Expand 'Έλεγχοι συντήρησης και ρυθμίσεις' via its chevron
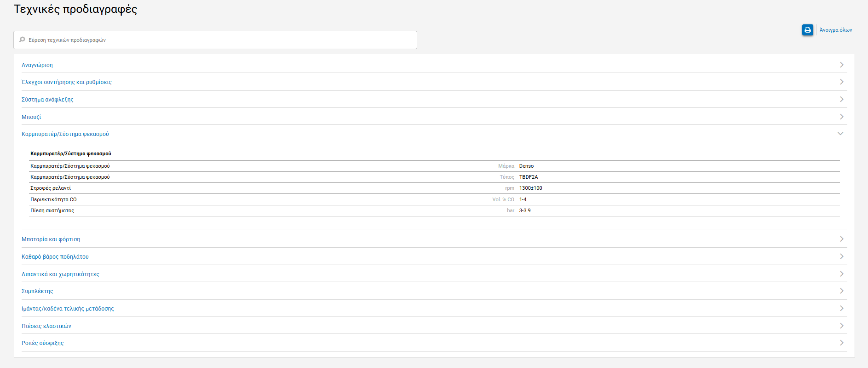The height and width of the screenshot is (368, 868). pyautogui.click(x=841, y=82)
